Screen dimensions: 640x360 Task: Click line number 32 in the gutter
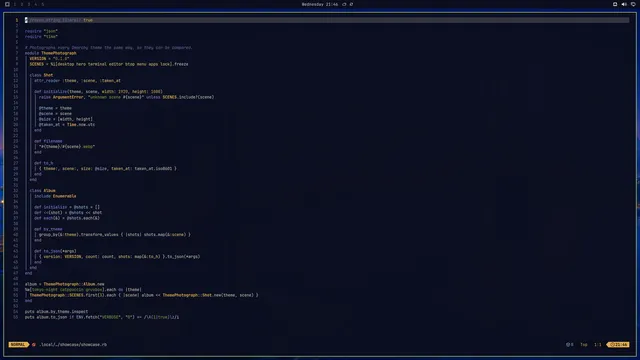[x=16, y=191]
